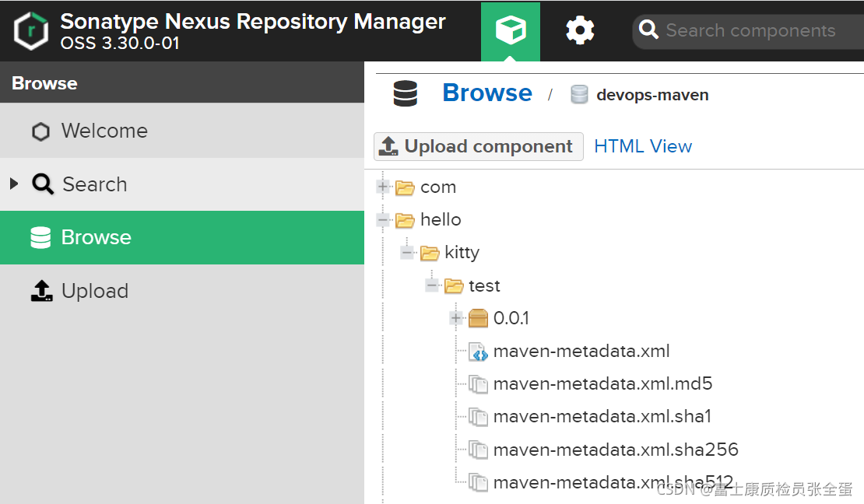Click the Upload component button
Screen dimensions: 864x504
coord(478,146)
